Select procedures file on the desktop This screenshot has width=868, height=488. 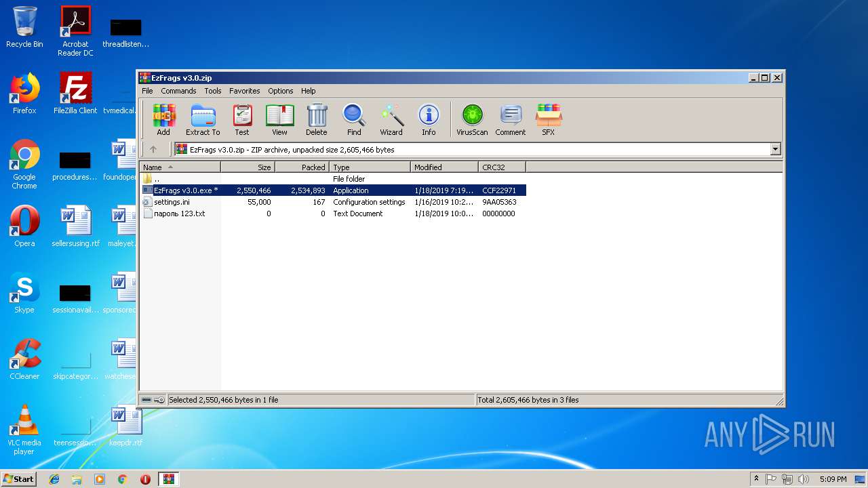tap(75, 165)
